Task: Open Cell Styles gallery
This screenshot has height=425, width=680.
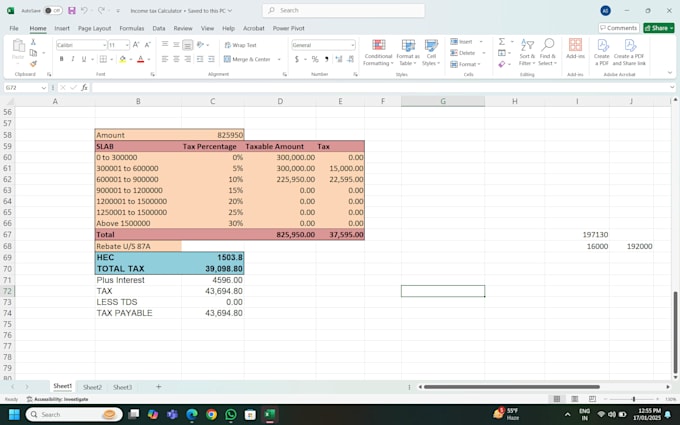Action: 431,52
